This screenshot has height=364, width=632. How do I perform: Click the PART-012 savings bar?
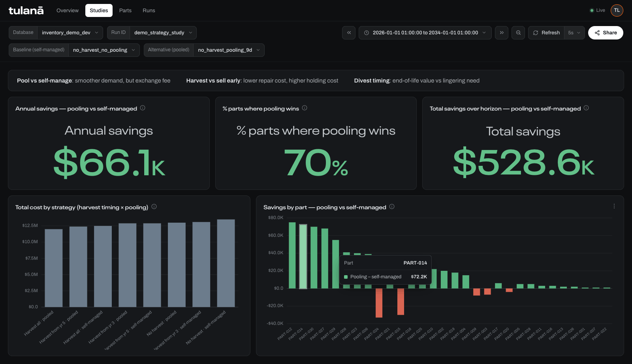(x=292, y=255)
